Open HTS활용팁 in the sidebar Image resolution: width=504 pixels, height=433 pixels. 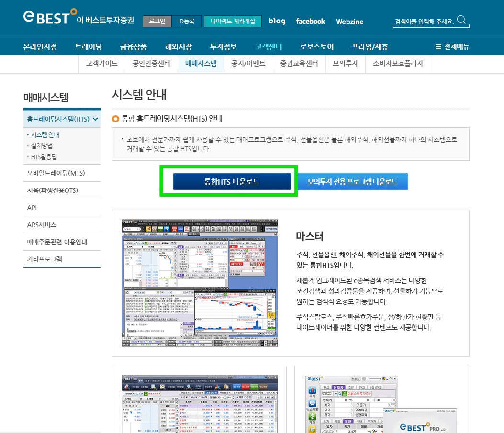pyautogui.click(x=44, y=157)
